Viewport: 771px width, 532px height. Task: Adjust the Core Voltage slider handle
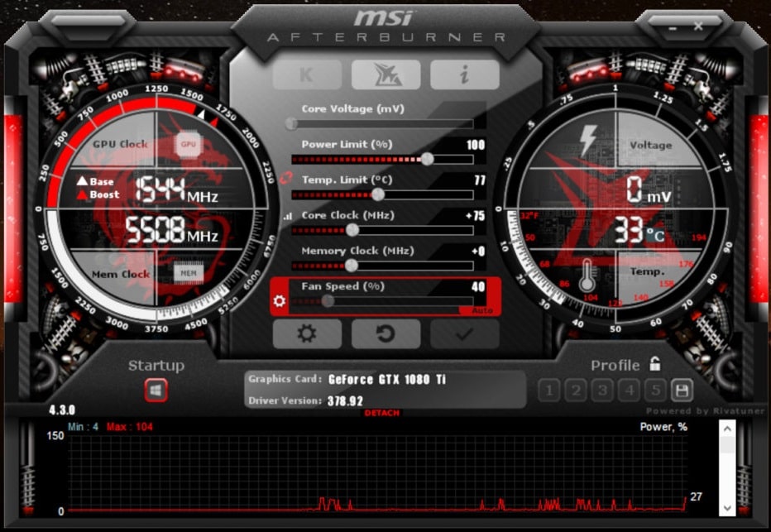point(291,123)
